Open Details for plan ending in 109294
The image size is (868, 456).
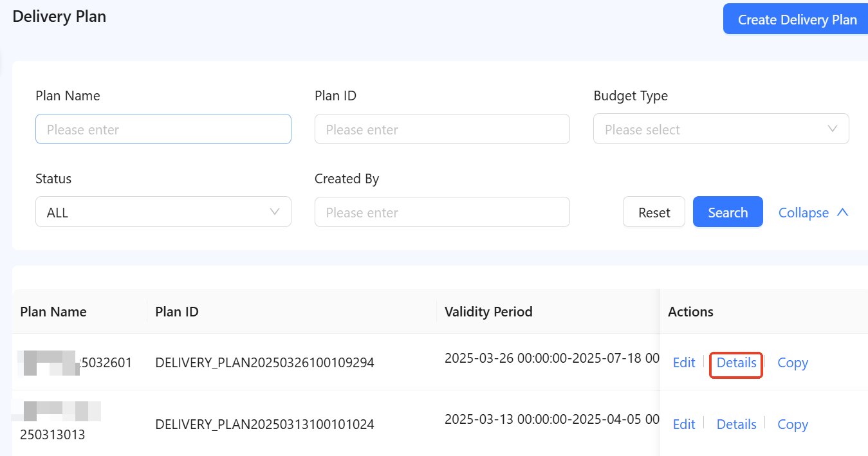point(736,363)
